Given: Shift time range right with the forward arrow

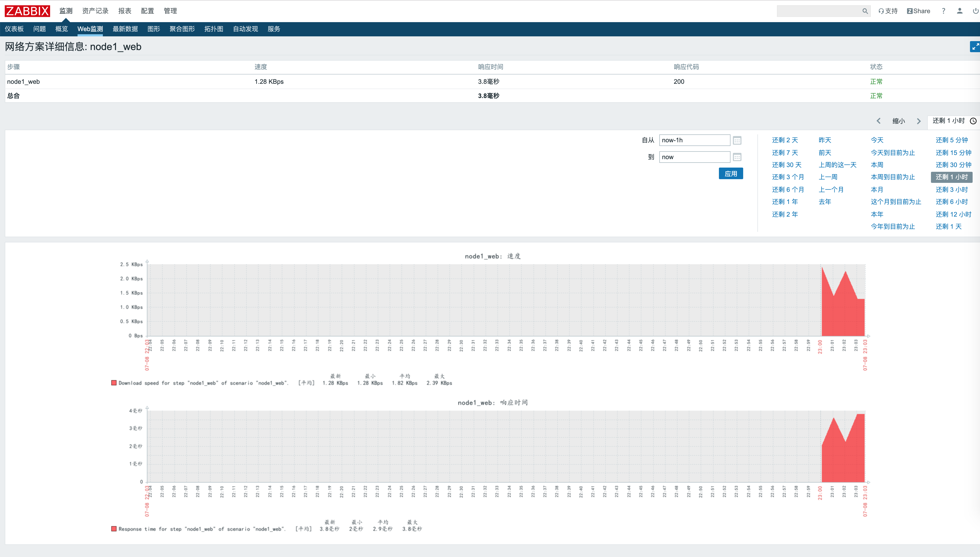Looking at the screenshot, I should (919, 121).
